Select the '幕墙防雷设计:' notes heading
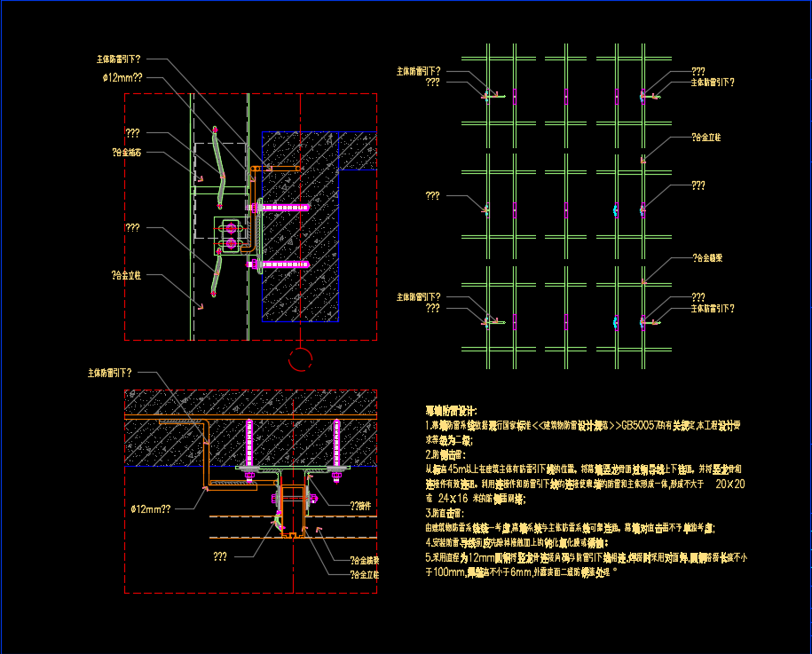 point(451,410)
